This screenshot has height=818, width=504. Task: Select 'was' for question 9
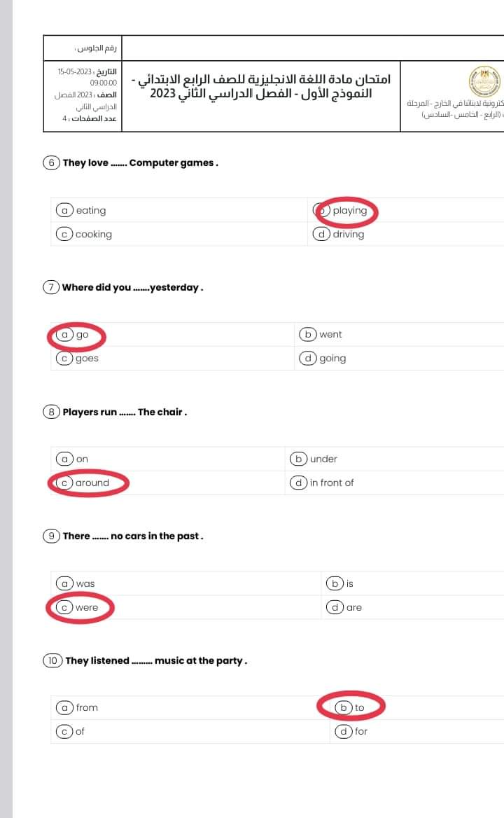[85, 583]
